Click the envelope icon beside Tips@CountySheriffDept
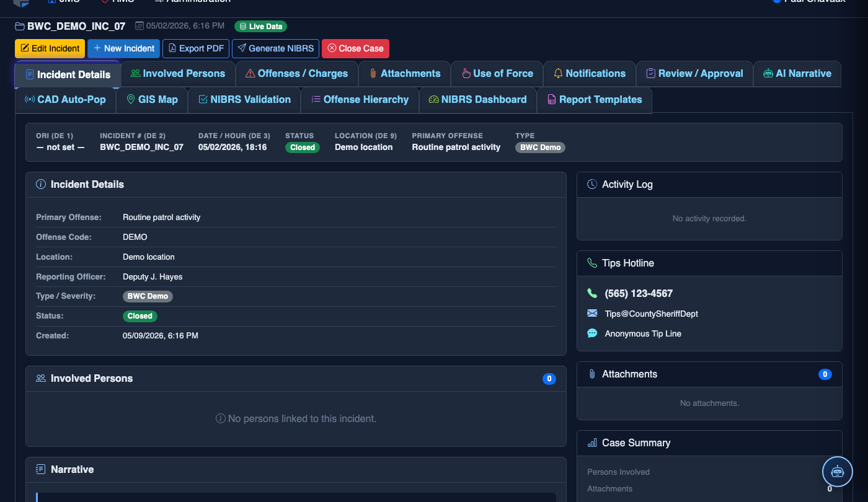This screenshot has width=868, height=502. [x=592, y=314]
